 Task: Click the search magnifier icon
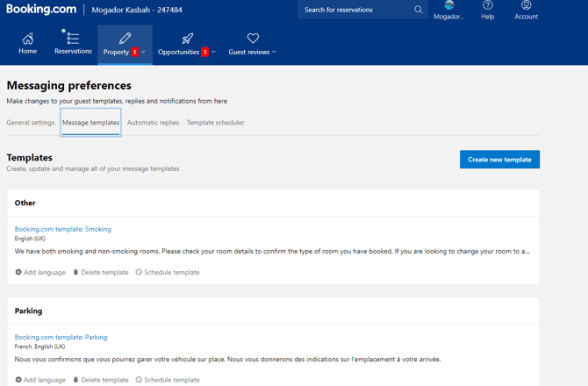tap(418, 10)
